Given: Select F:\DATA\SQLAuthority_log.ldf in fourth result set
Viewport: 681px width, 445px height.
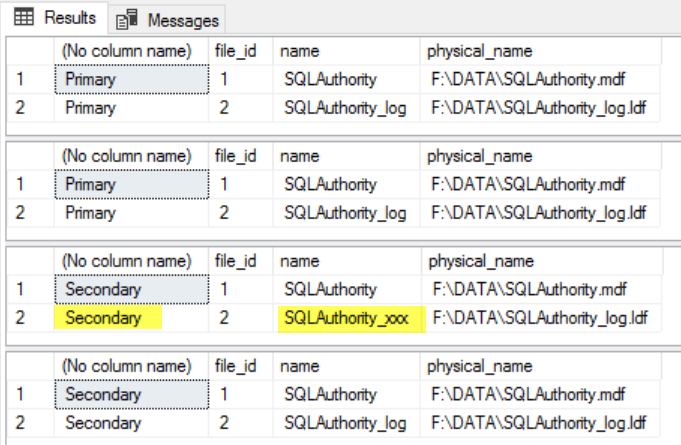Looking at the screenshot, I should 540,423.
